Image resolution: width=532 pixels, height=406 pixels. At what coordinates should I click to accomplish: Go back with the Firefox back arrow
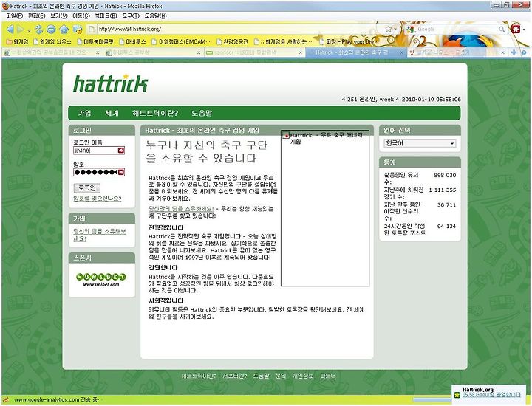coord(10,30)
